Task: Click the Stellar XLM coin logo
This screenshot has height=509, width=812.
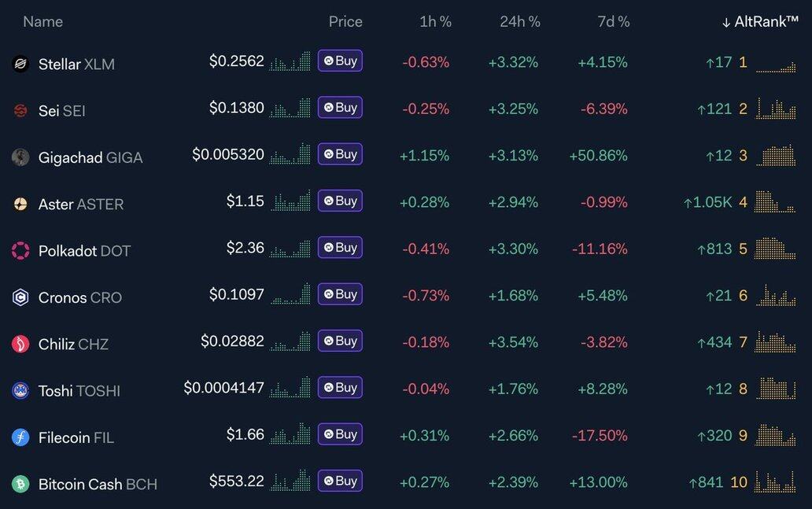Action: point(20,64)
